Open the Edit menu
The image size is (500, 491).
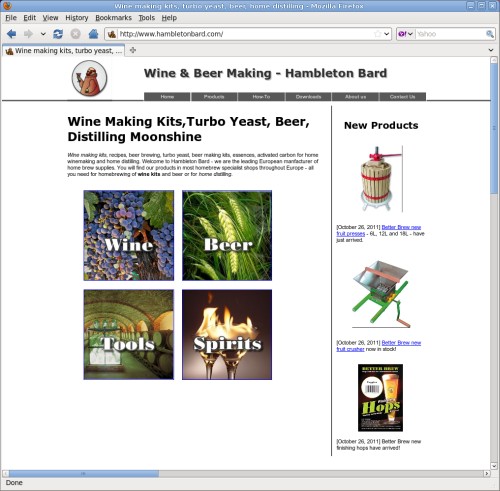29,18
